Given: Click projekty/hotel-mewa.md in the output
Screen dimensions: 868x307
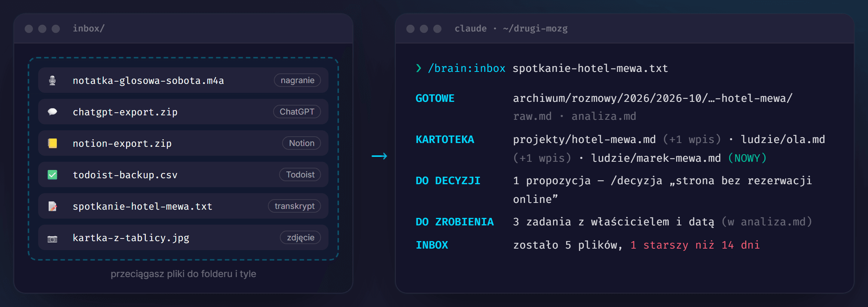Looking at the screenshot, I should (584, 139).
